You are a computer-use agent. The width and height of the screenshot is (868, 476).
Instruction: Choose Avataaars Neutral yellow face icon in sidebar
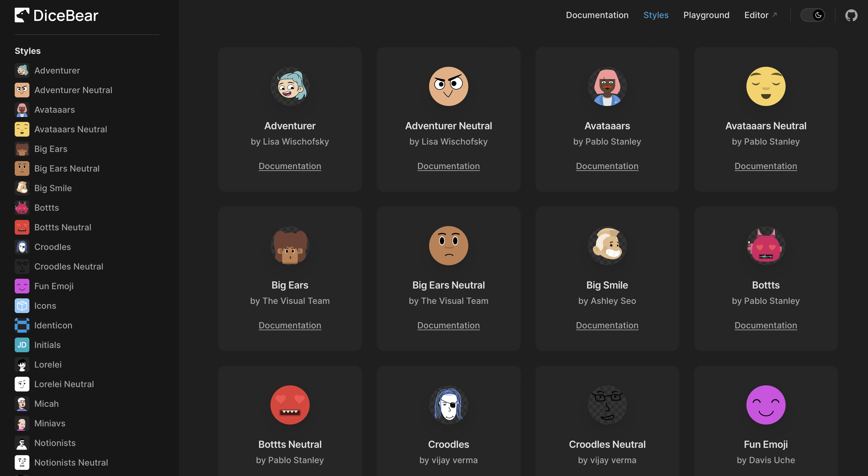(x=22, y=129)
